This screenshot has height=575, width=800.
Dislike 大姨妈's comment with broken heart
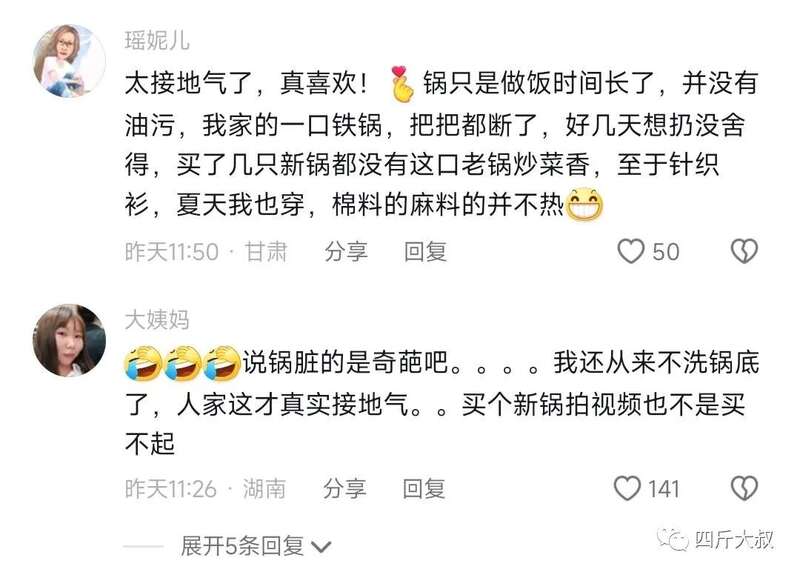click(x=744, y=488)
